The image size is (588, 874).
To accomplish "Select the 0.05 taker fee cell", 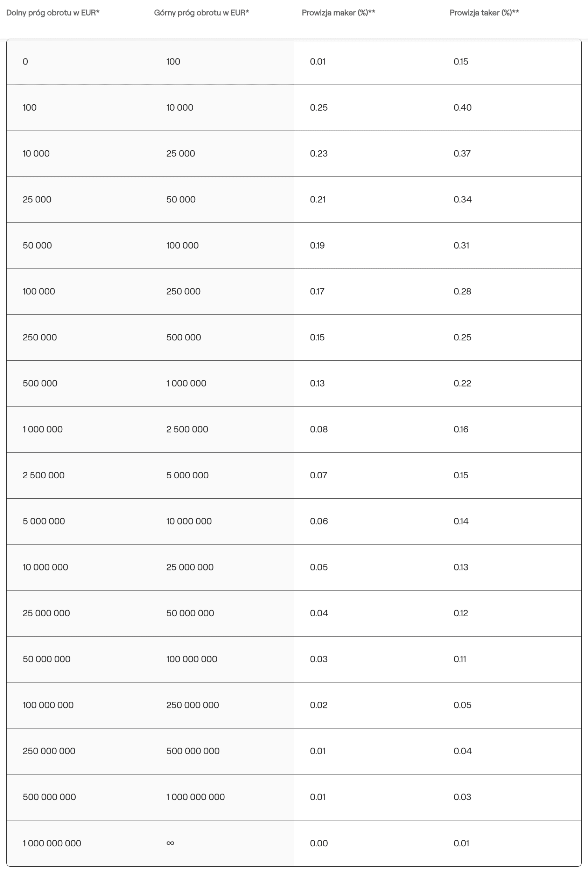I will point(462,705).
